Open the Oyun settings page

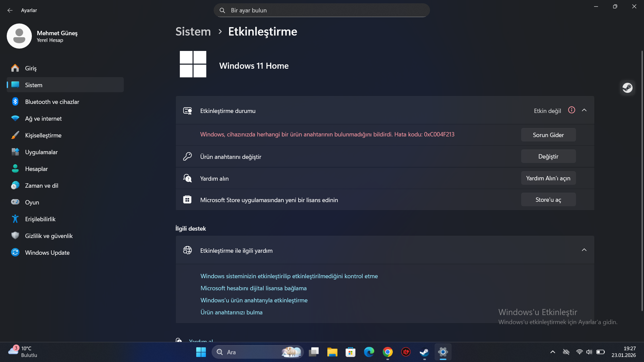pos(65,202)
